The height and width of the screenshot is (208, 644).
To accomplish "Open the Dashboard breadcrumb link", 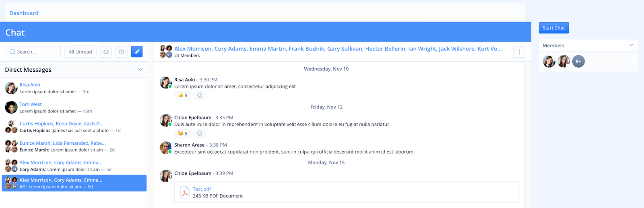I will (24, 13).
